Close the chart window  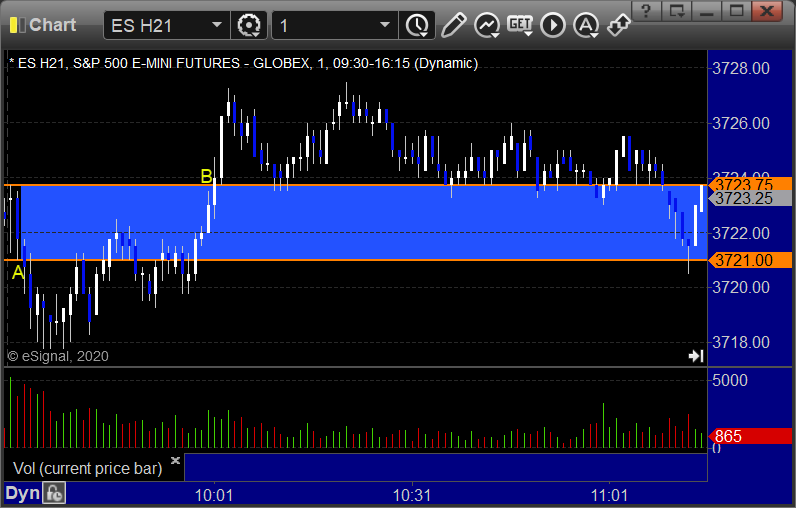click(767, 10)
